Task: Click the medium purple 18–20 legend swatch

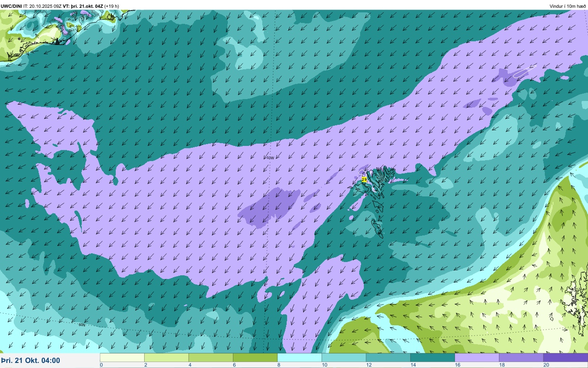Action: tap(521, 357)
